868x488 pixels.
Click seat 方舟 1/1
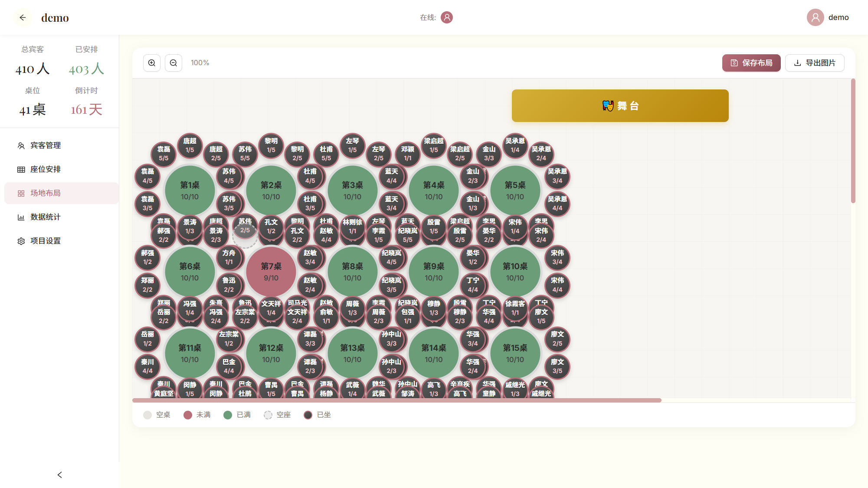click(x=229, y=257)
